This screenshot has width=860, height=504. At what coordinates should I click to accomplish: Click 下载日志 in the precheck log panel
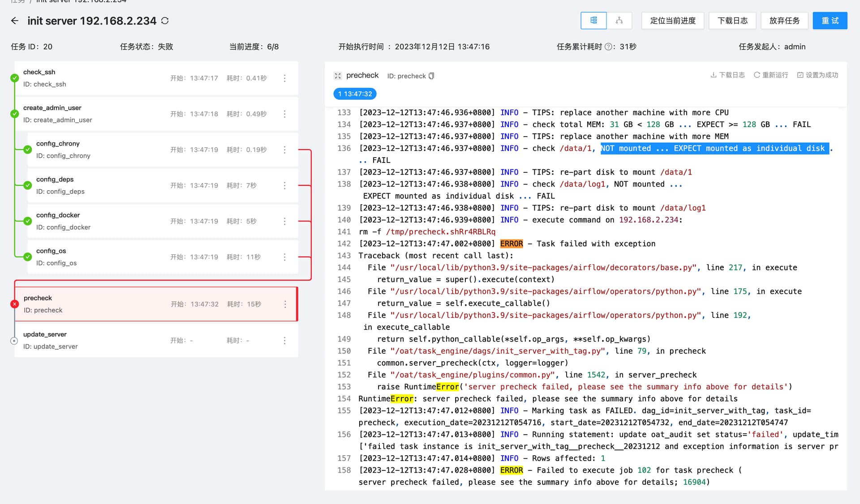coord(727,75)
